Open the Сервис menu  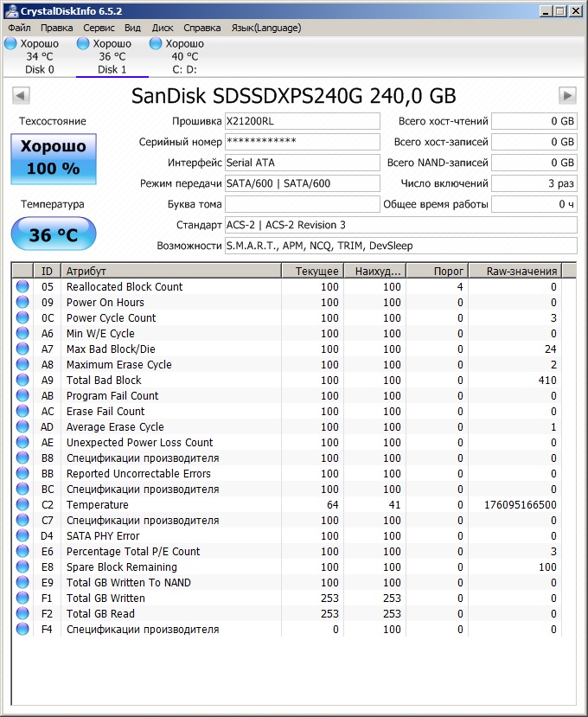[99, 28]
